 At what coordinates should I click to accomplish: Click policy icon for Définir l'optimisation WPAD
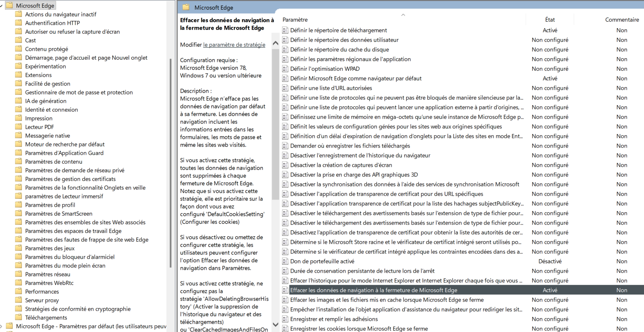tap(285, 69)
